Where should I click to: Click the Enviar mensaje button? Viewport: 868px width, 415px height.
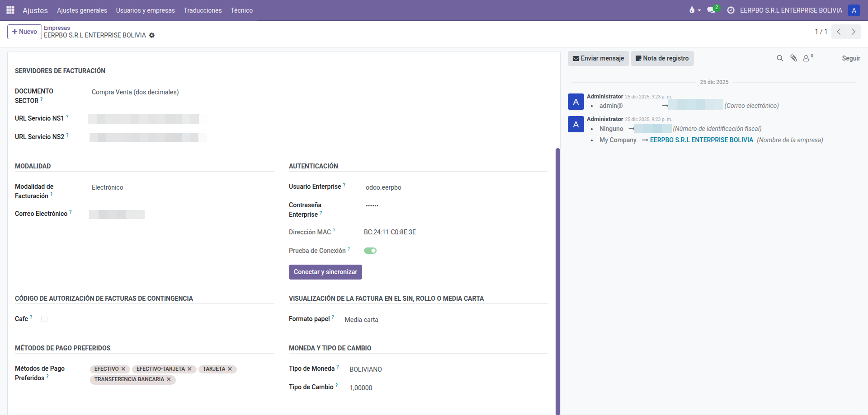click(x=598, y=58)
